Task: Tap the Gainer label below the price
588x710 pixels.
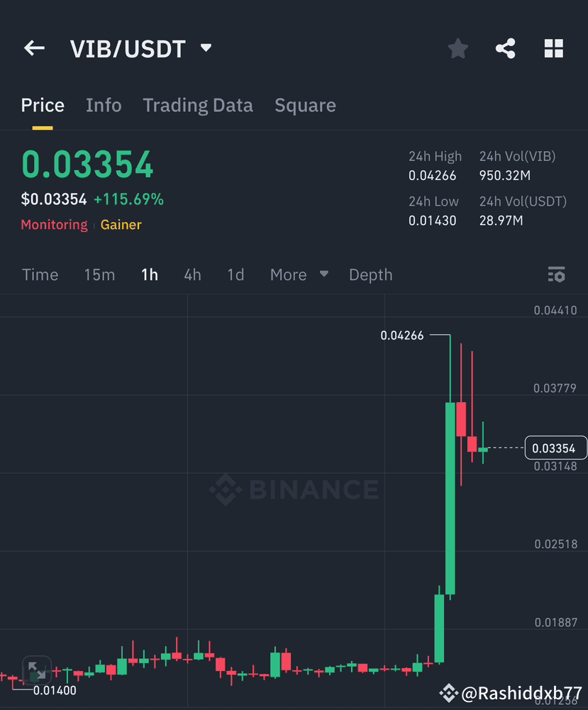Action: pyautogui.click(x=121, y=225)
